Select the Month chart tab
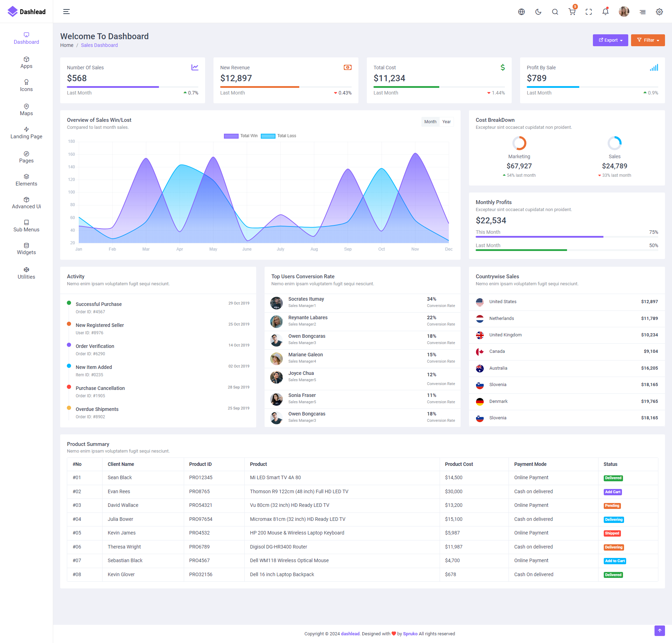Image resolution: width=672 pixels, height=643 pixels. pyautogui.click(x=430, y=122)
